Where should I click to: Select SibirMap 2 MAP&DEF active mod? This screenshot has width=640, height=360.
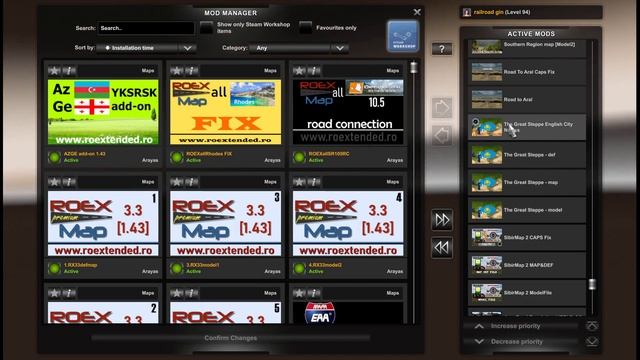click(527, 265)
